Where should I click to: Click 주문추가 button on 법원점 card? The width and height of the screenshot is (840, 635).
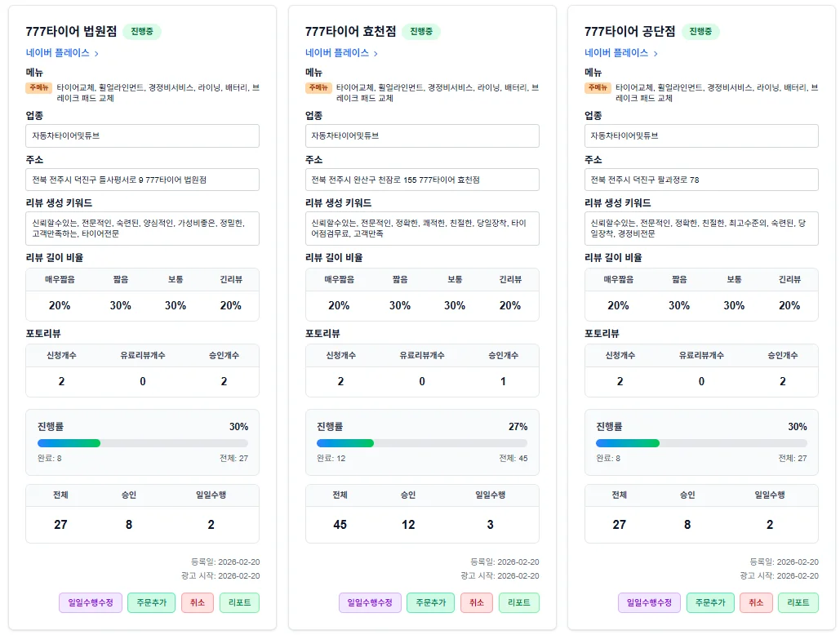[x=151, y=602]
